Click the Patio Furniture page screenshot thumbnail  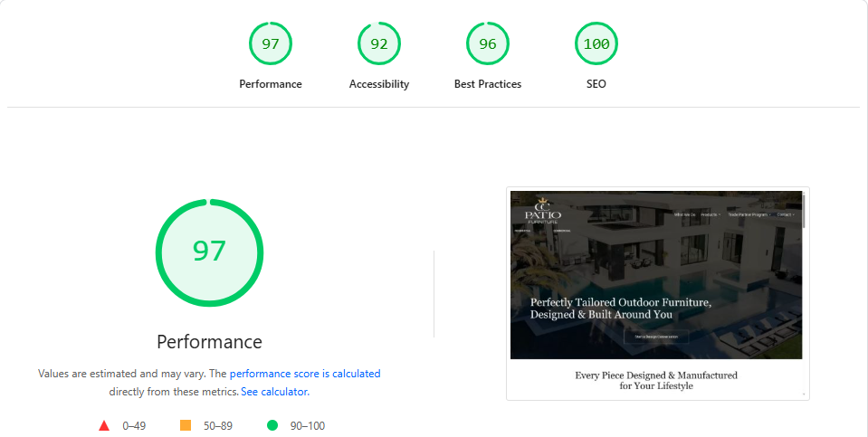pos(657,293)
